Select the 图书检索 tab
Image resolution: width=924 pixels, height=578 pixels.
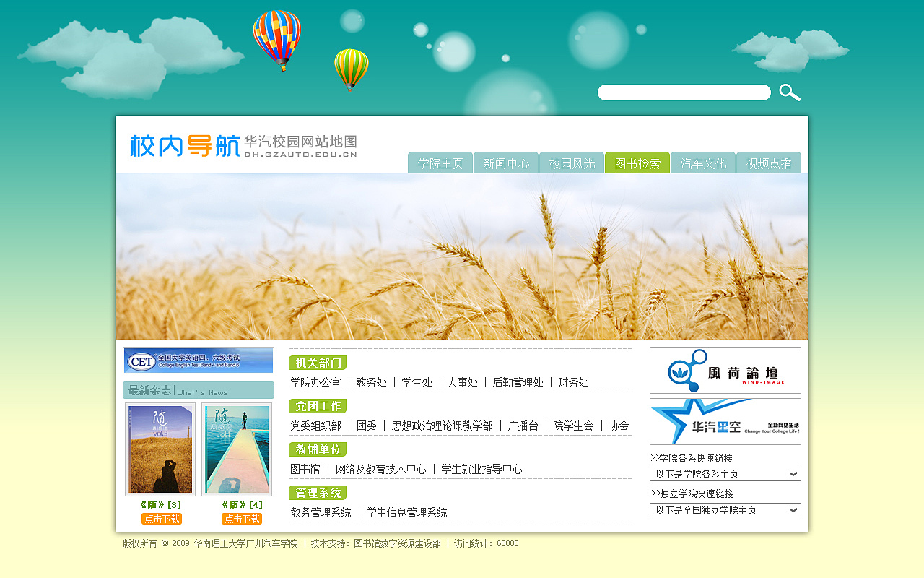pyautogui.click(x=637, y=163)
